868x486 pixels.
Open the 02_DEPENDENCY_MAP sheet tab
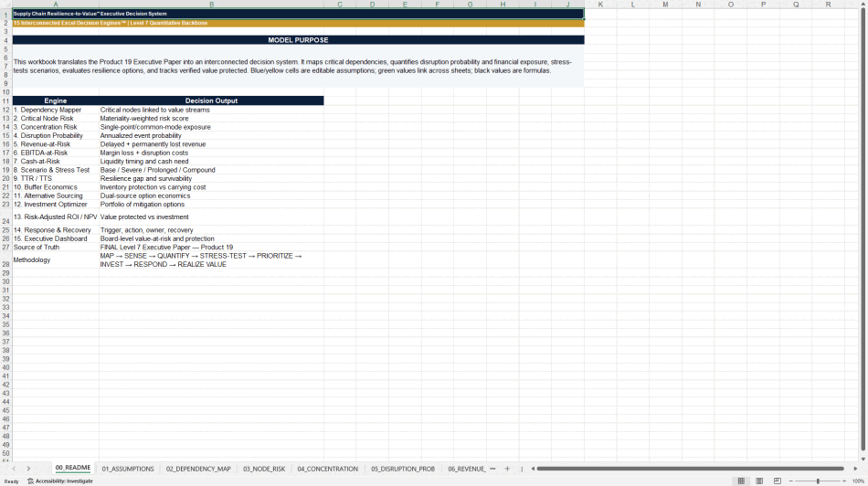pyautogui.click(x=198, y=469)
